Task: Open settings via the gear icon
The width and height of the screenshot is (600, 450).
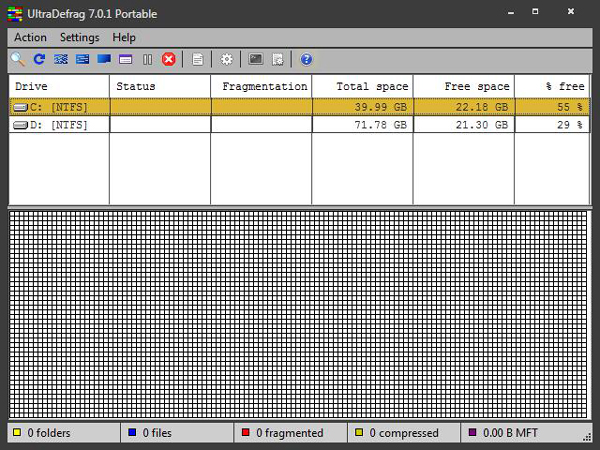Action: (x=226, y=59)
